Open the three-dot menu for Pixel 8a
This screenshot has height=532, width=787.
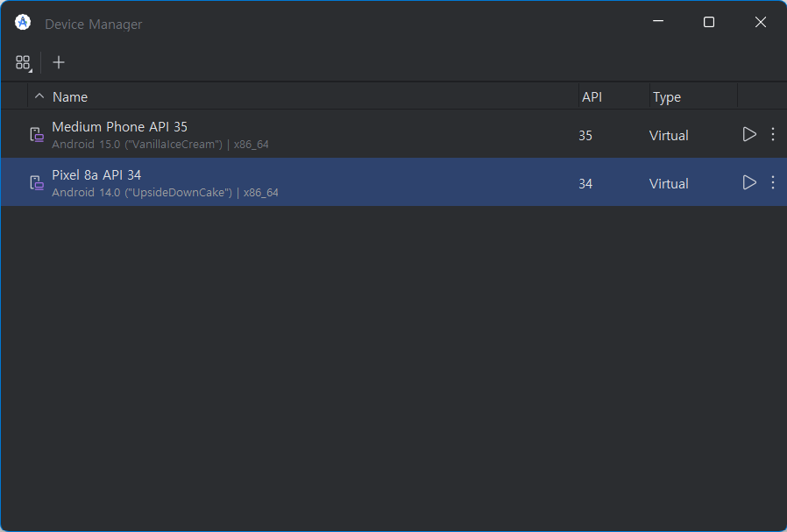(x=773, y=182)
